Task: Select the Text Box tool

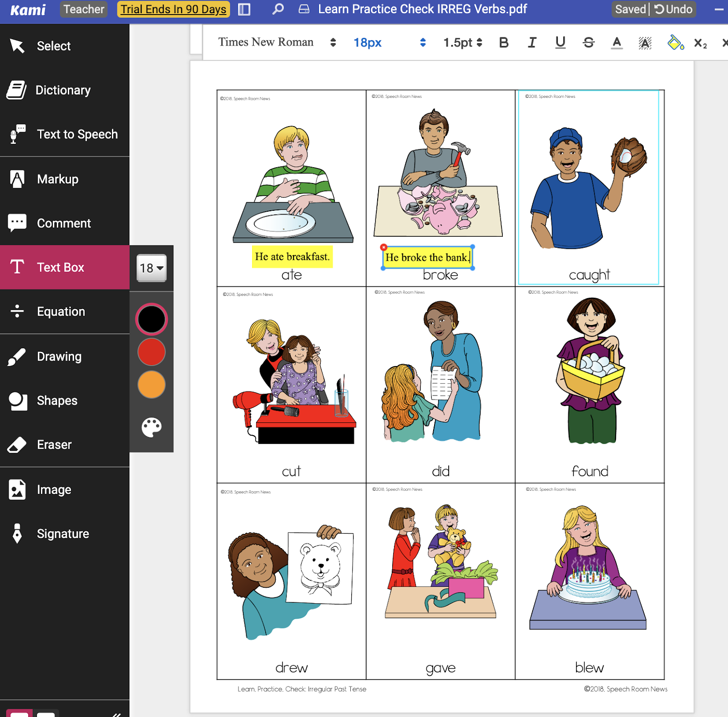Action: (65, 267)
